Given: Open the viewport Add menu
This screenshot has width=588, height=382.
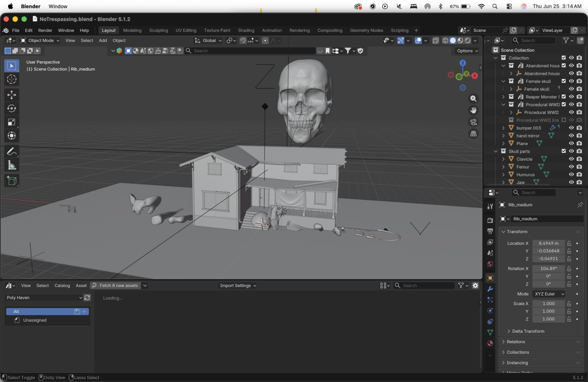Looking at the screenshot, I should click(103, 40).
